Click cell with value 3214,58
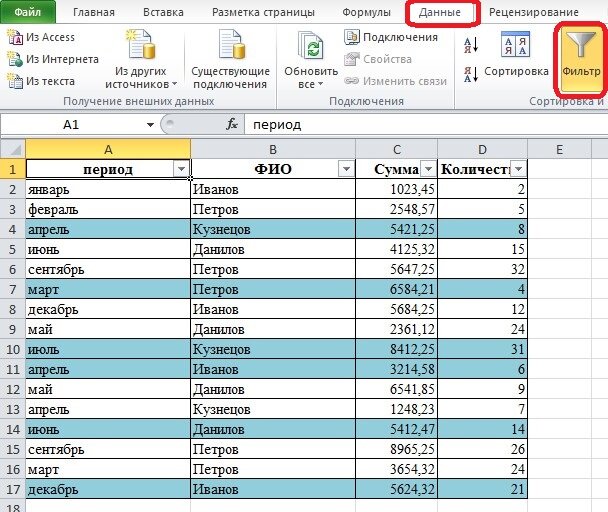 tap(396, 369)
